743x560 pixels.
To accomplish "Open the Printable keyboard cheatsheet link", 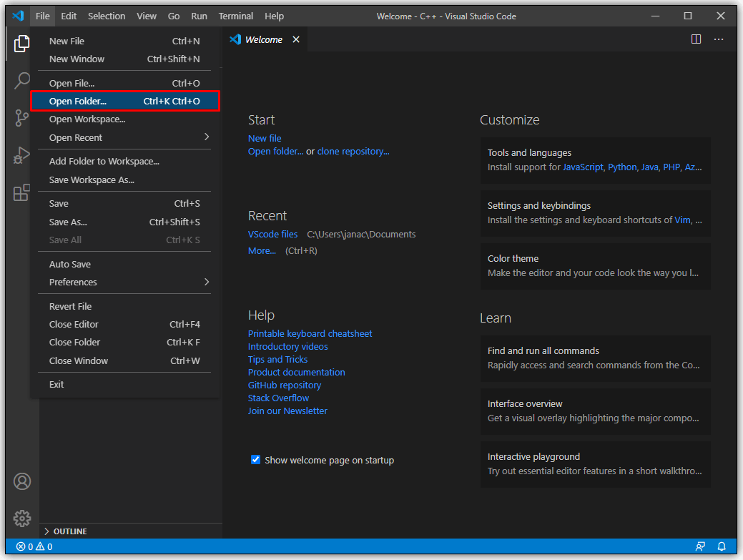I will 310,333.
